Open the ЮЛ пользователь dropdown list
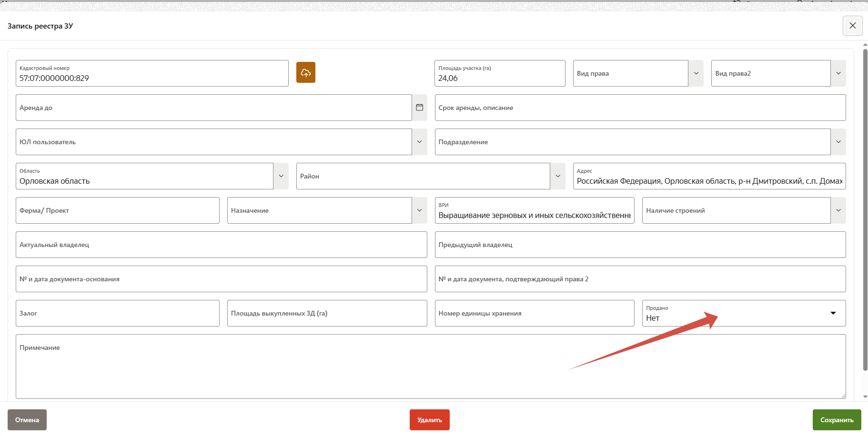 [419, 142]
